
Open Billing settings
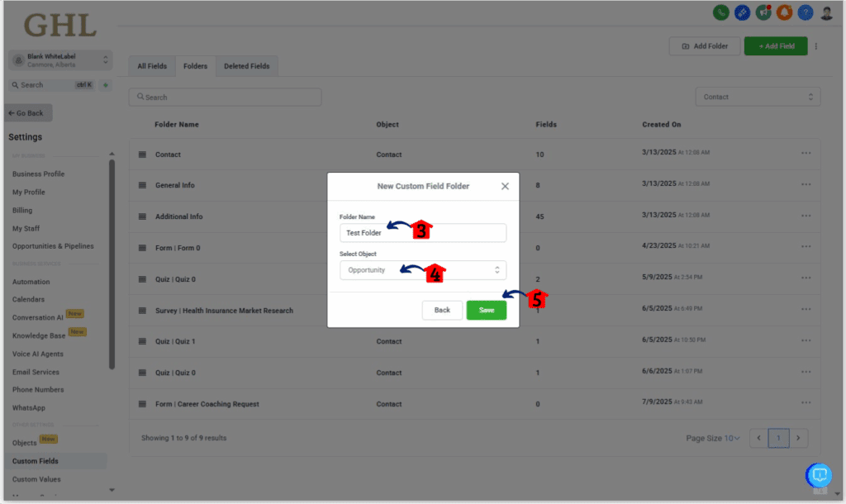click(x=22, y=211)
